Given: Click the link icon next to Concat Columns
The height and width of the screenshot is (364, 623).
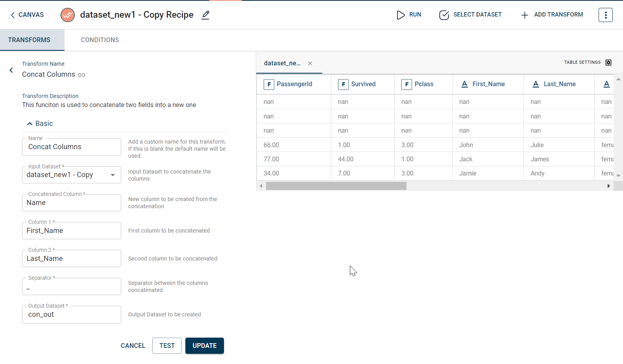Looking at the screenshot, I should 81,75.
